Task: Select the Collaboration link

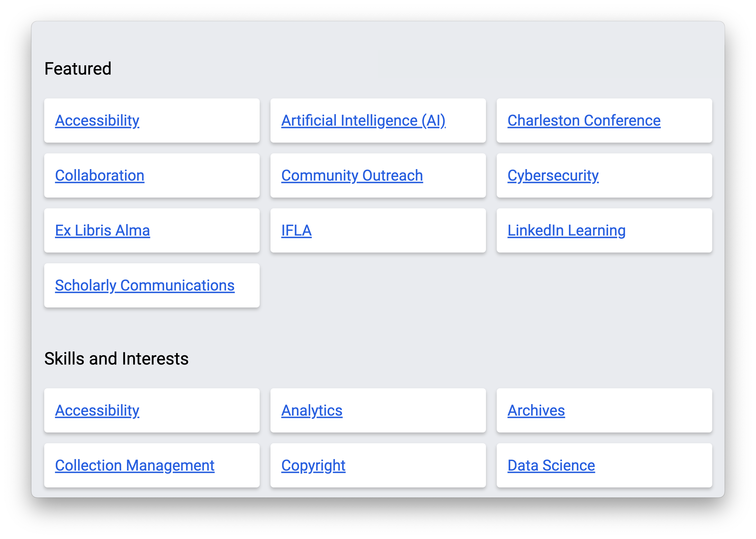Action: coord(100,176)
